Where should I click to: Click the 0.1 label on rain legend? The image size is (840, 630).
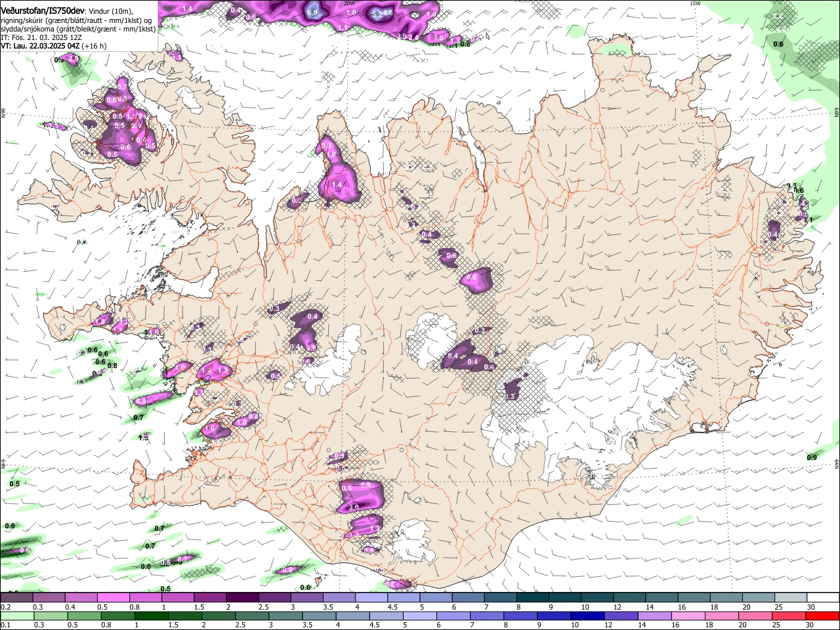click(x=6, y=625)
